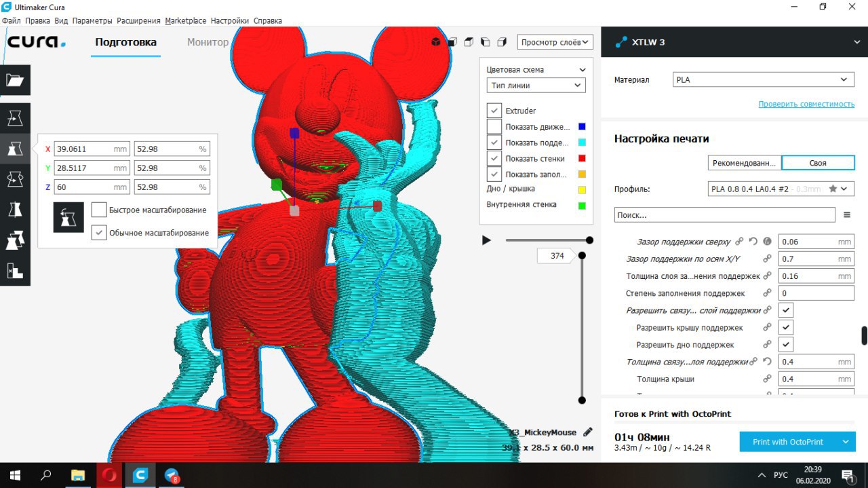
Task: Click the end handle of horizontal path slider
Action: [590, 240]
